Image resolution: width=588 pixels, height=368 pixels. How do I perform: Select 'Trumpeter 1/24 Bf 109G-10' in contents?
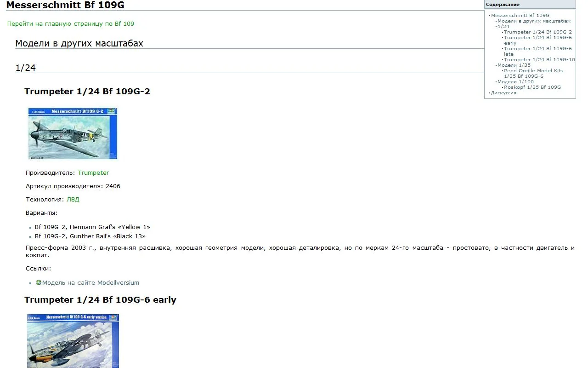[539, 60]
